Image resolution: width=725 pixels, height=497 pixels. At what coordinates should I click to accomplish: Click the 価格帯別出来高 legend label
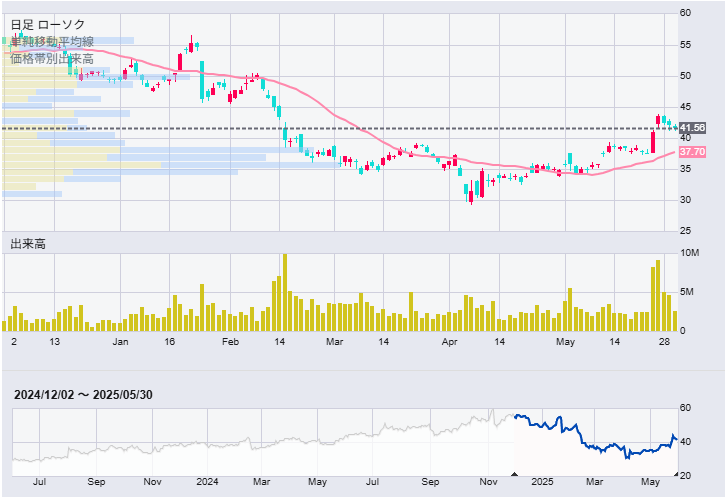pyautogui.click(x=52, y=59)
